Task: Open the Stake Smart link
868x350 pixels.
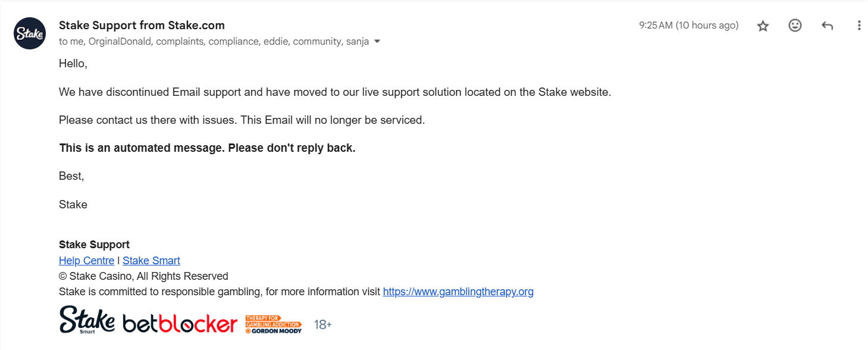Action: (151, 261)
